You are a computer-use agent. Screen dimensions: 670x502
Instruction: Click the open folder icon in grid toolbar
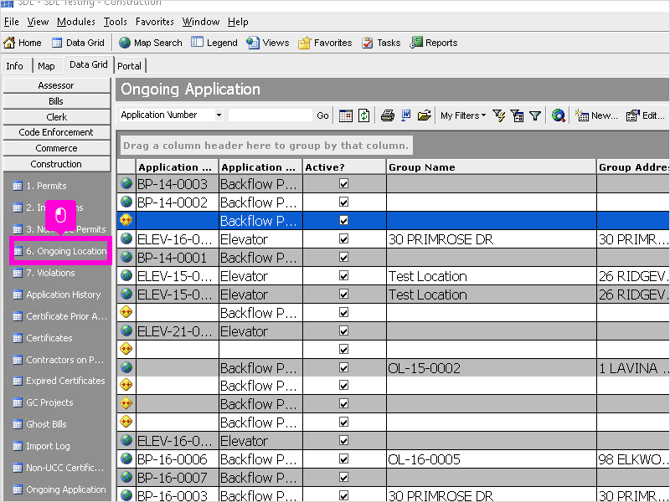(x=424, y=115)
